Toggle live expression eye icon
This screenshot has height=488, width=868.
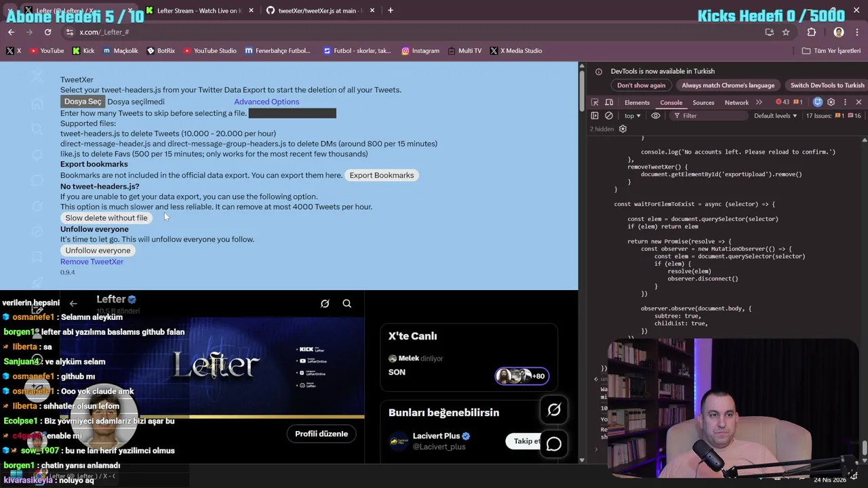[655, 116]
